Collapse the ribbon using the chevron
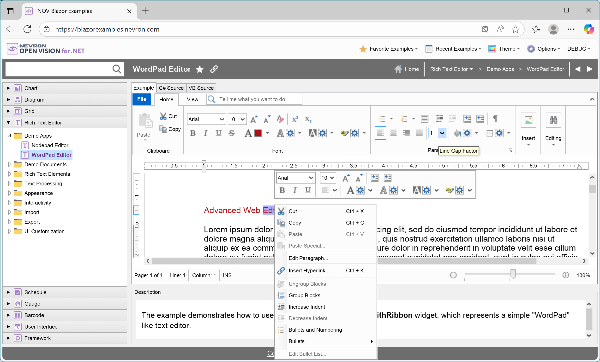Screen dimensions: 600x362 point(592,99)
